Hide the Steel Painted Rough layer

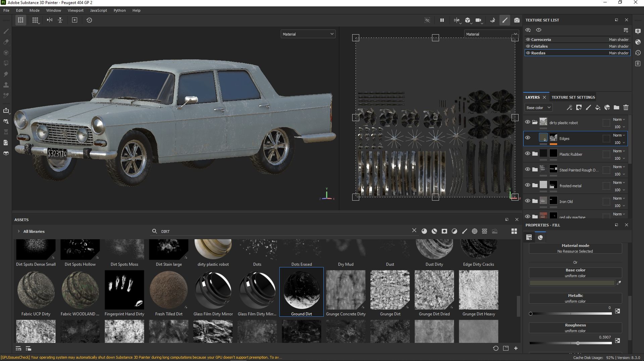point(528,169)
